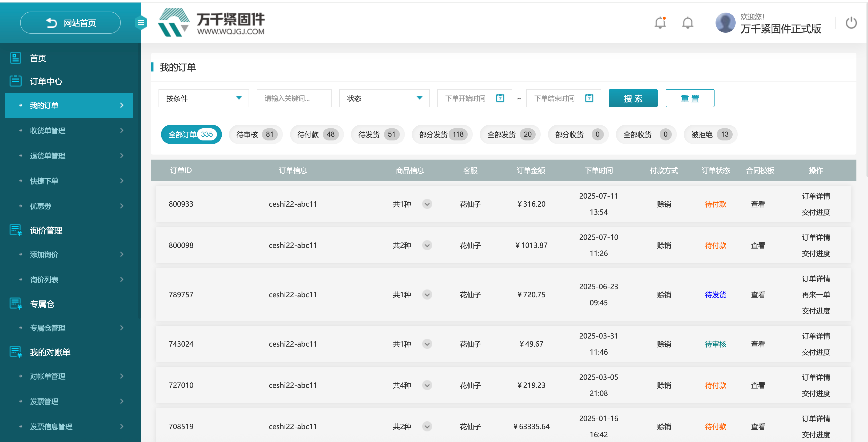Expand product info for order 789757

click(x=427, y=295)
